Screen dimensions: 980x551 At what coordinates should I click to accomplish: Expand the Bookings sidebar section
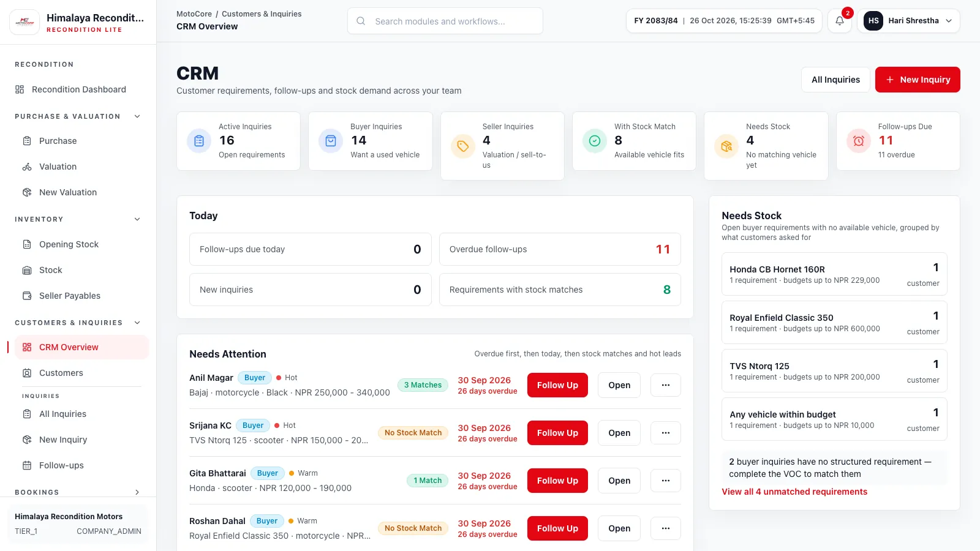pyautogui.click(x=137, y=492)
